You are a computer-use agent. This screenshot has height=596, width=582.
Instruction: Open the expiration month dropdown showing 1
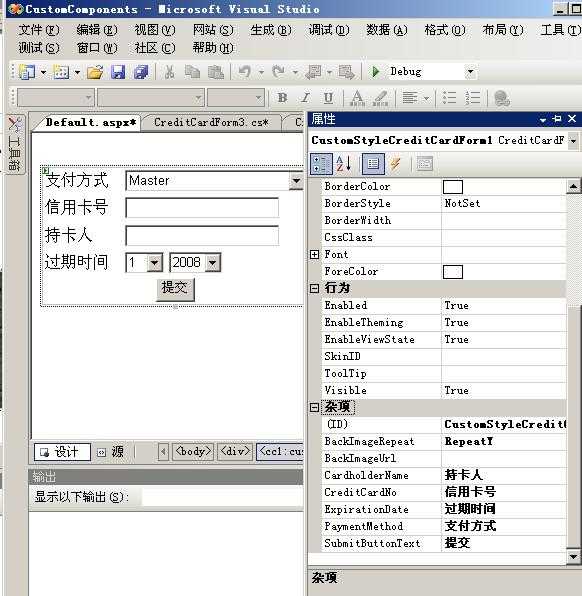pyautogui.click(x=154, y=263)
